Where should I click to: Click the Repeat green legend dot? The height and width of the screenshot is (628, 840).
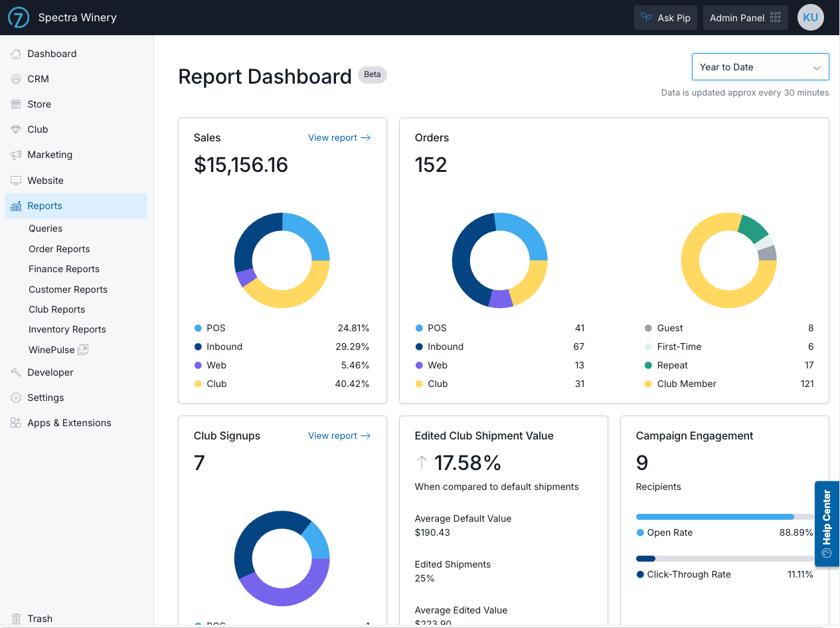pyautogui.click(x=648, y=365)
